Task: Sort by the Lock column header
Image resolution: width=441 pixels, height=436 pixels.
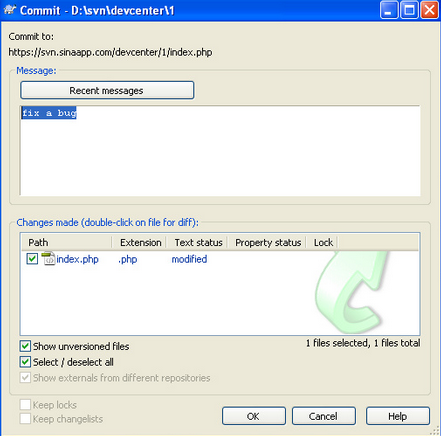Action: coord(322,242)
